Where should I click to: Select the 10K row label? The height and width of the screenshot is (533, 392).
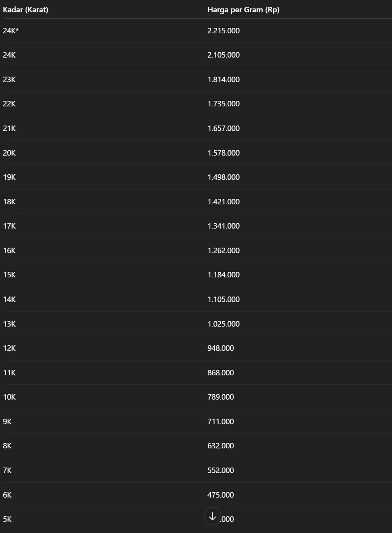point(9,397)
